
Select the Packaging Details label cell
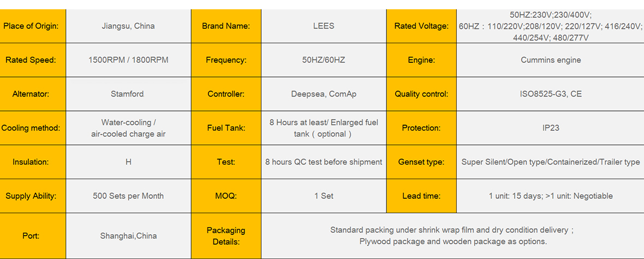[x=226, y=236]
